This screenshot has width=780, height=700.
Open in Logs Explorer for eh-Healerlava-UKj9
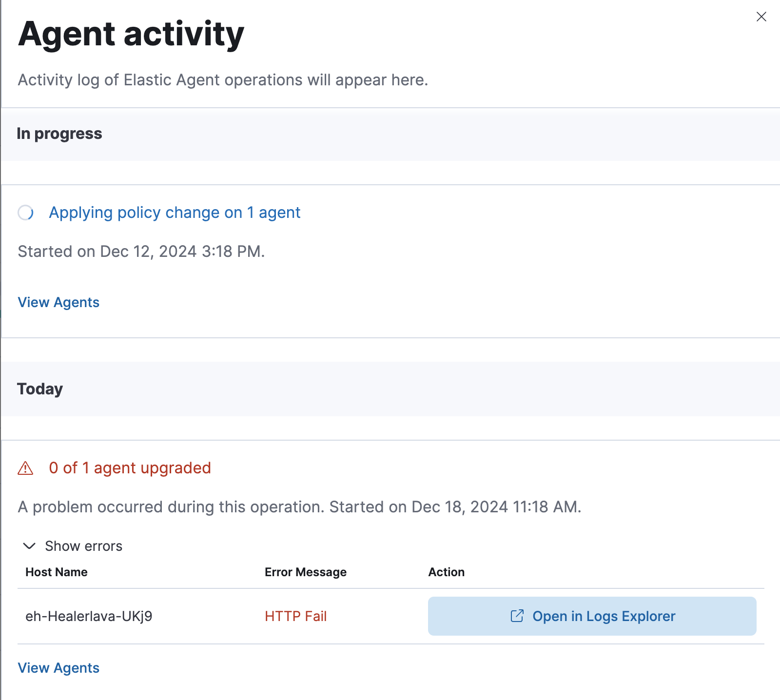592,616
